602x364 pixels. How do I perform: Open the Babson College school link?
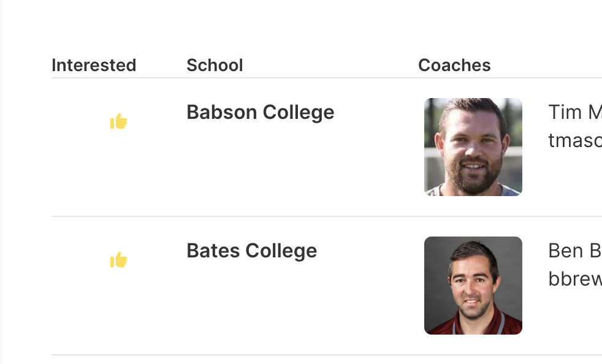(x=260, y=112)
